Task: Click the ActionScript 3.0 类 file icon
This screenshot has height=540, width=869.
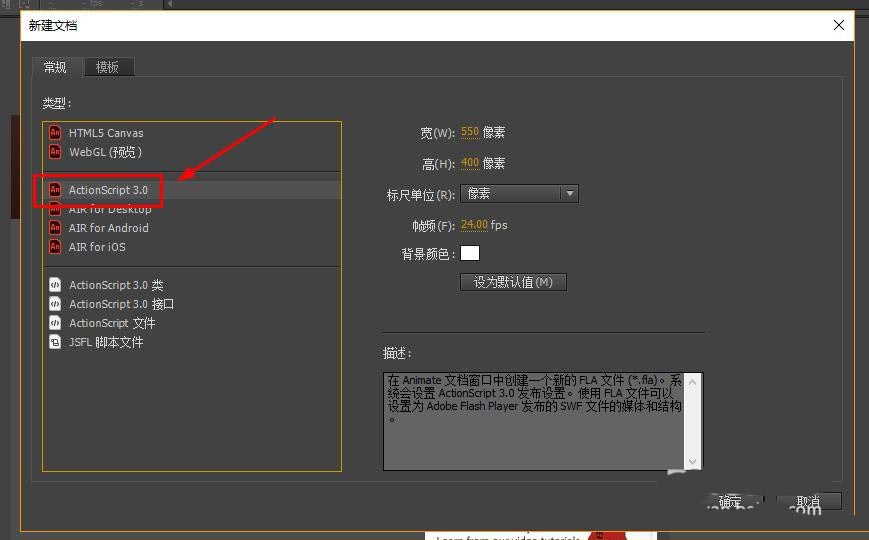Action: 55,284
